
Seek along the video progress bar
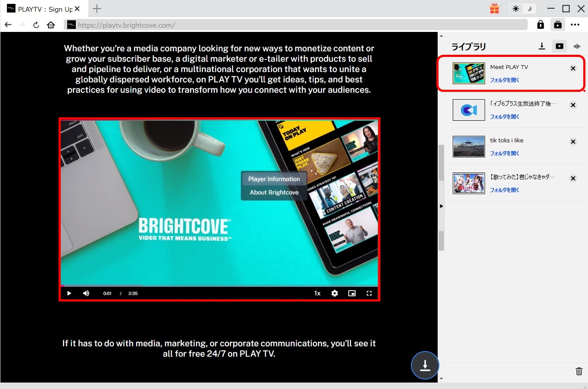click(219, 285)
